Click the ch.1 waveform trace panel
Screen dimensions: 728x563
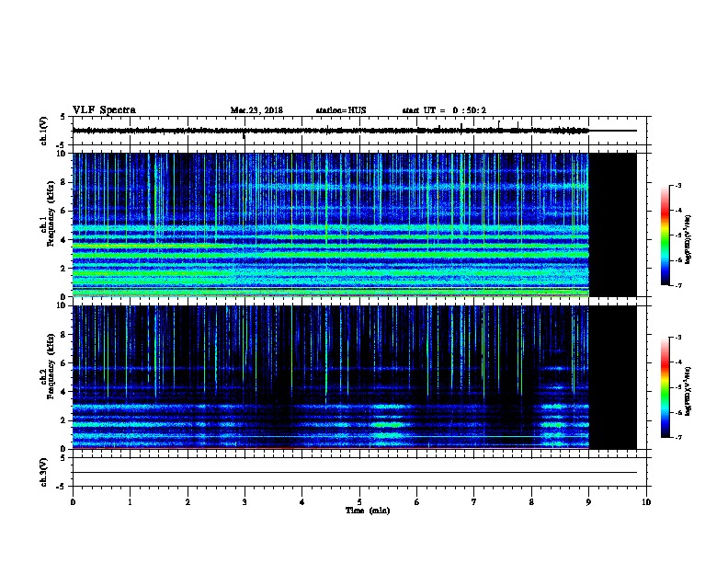[x=359, y=131]
